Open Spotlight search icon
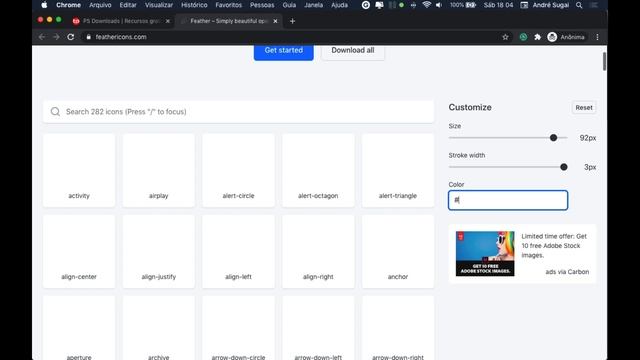This screenshot has width=640, height=360. coord(579,5)
